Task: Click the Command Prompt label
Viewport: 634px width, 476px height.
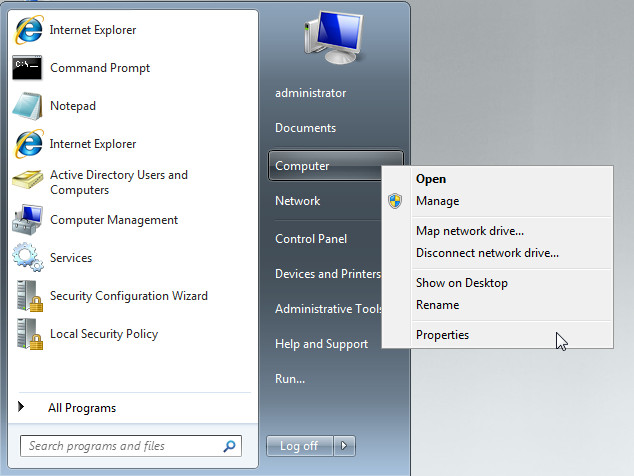Action: tap(100, 68)
